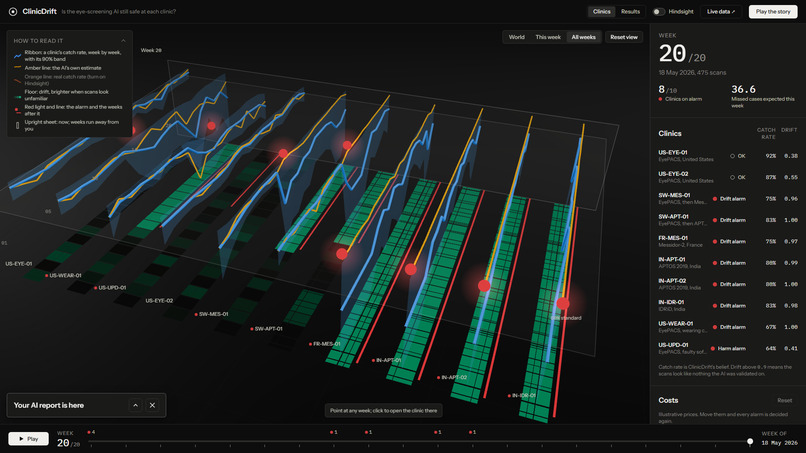
Task: Click the Reset link in Costs section
Action: tap(784, 401)
